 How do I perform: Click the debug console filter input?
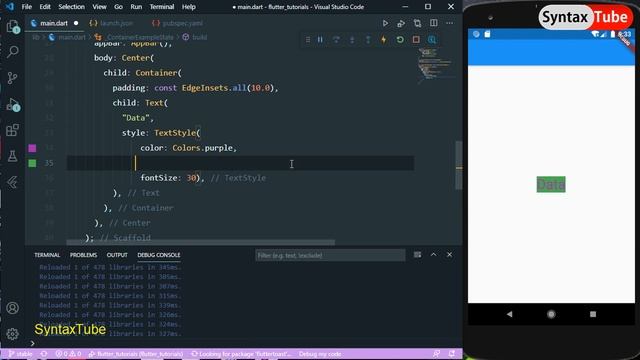coord(330,255)
